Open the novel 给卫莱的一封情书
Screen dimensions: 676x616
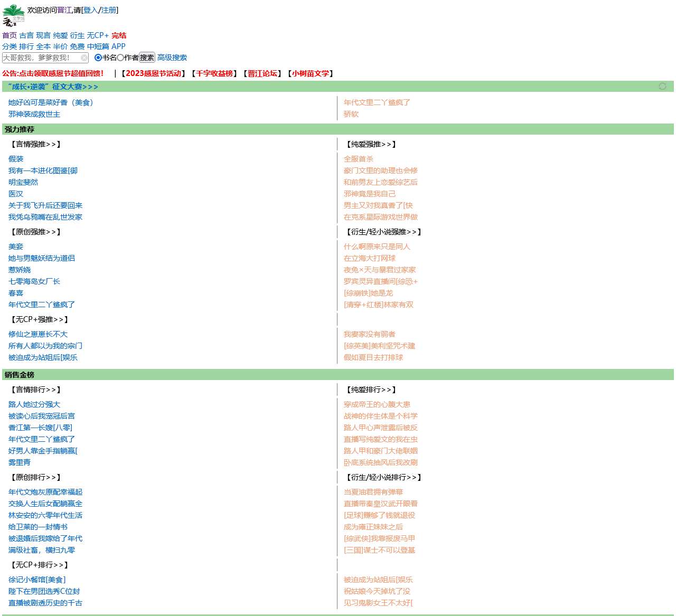pyautogui.click(x=38, y=527)
